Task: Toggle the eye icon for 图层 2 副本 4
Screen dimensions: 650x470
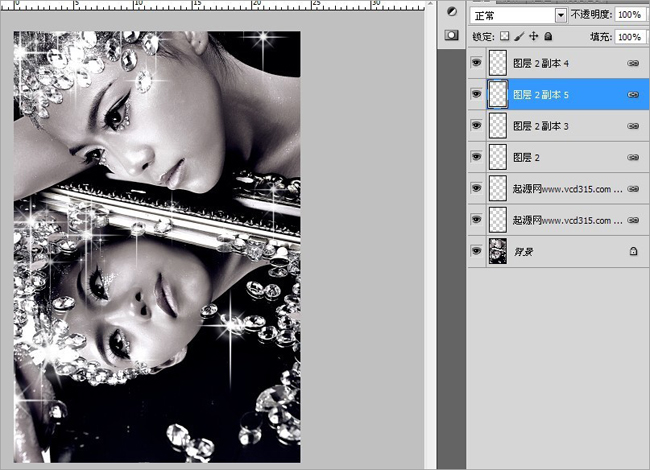Action: click(x=476, y=63)
